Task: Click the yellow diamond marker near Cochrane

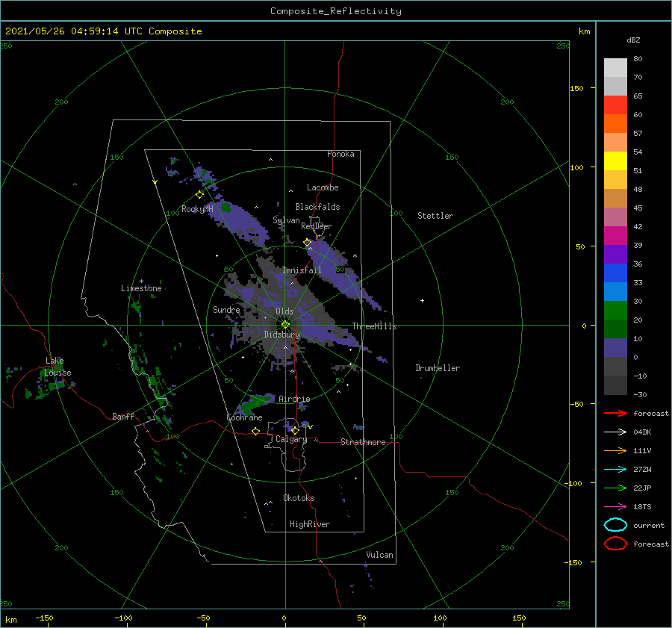Action: [x=256, y=432]
